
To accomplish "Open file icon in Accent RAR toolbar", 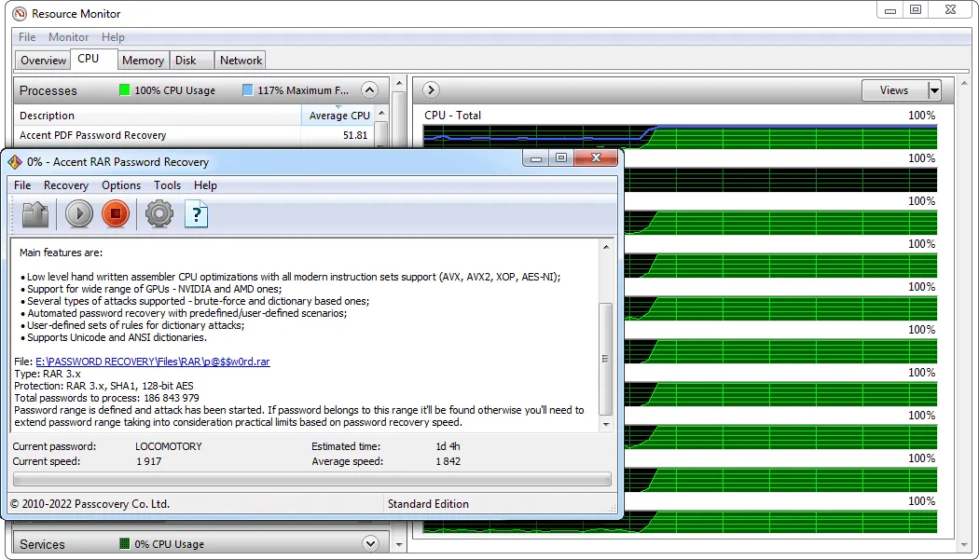I will 35,214.
